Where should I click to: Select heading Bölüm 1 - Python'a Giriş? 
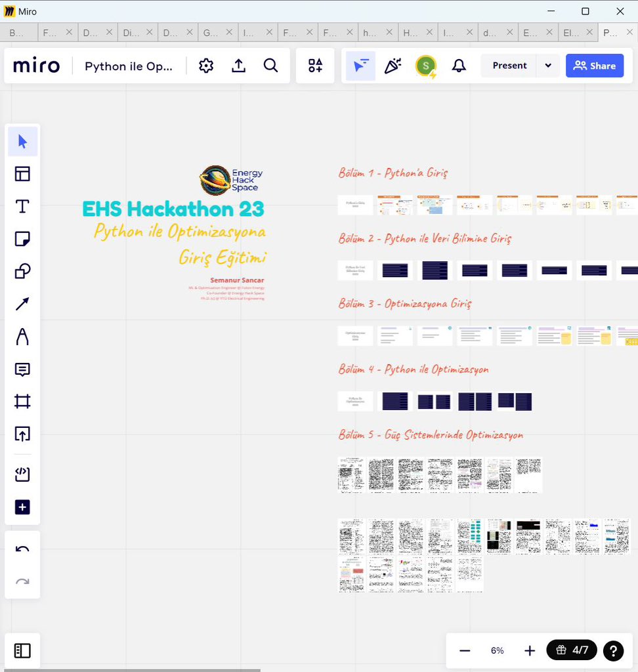tap(393, 173)
